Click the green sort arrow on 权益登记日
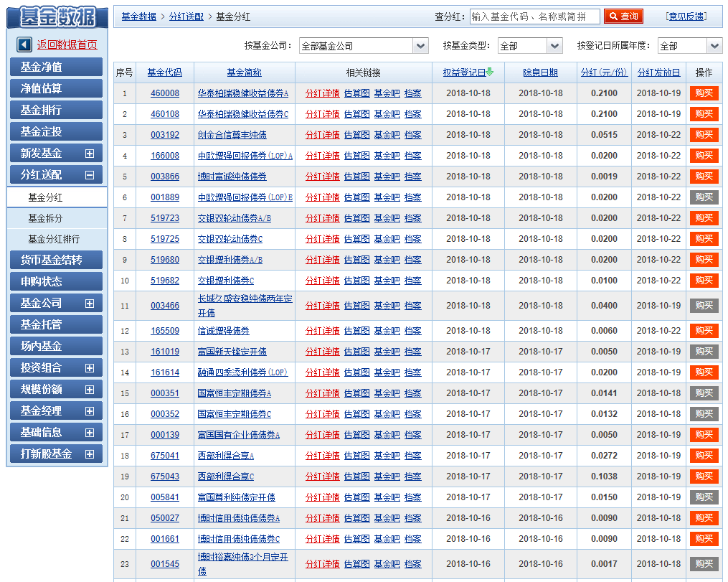The width and height of the screenshot is (728, 582). coord(490,72)
